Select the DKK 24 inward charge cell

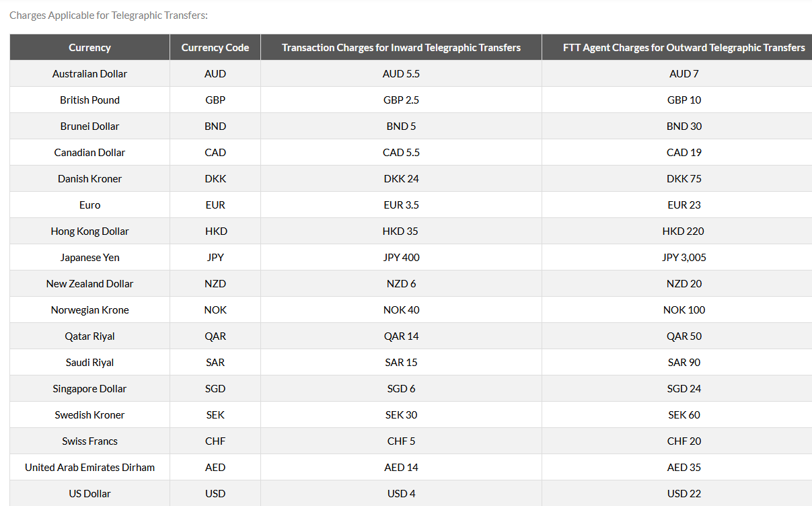pos(401,179)
